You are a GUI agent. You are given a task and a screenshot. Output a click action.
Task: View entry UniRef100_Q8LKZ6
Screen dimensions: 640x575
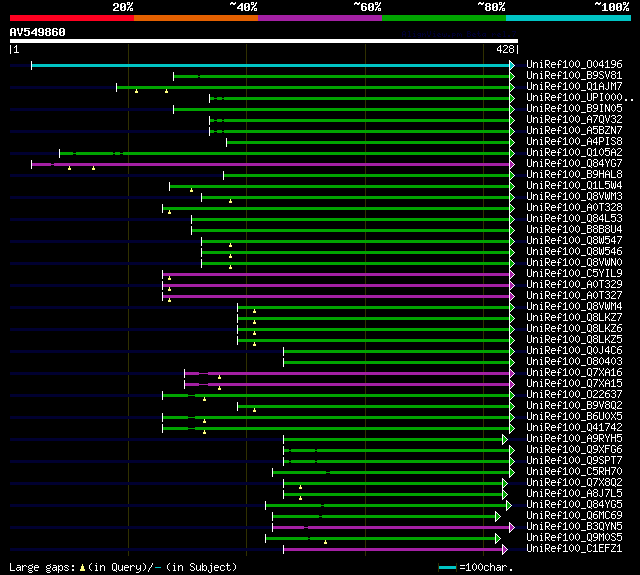pos(574,329)
